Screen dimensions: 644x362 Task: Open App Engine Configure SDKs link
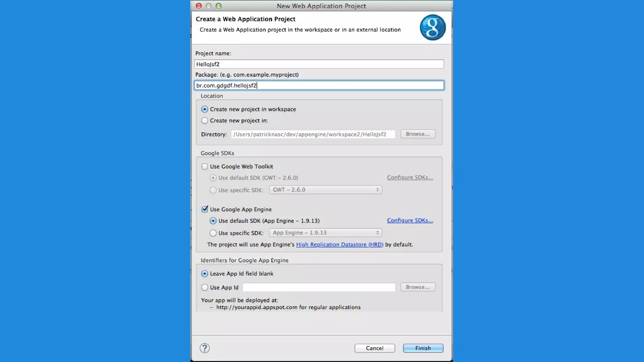(x=410, y=220)
